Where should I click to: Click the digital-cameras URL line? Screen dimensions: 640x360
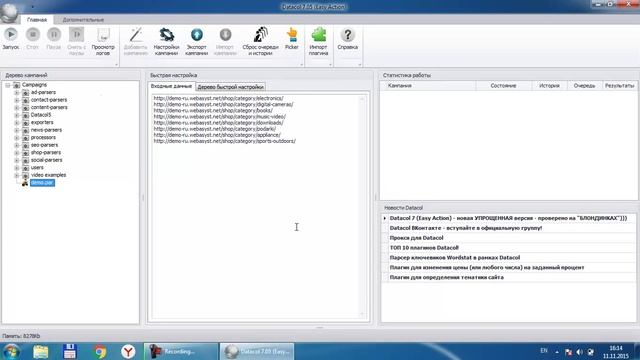pyautogui.click(x=223, y=104)
